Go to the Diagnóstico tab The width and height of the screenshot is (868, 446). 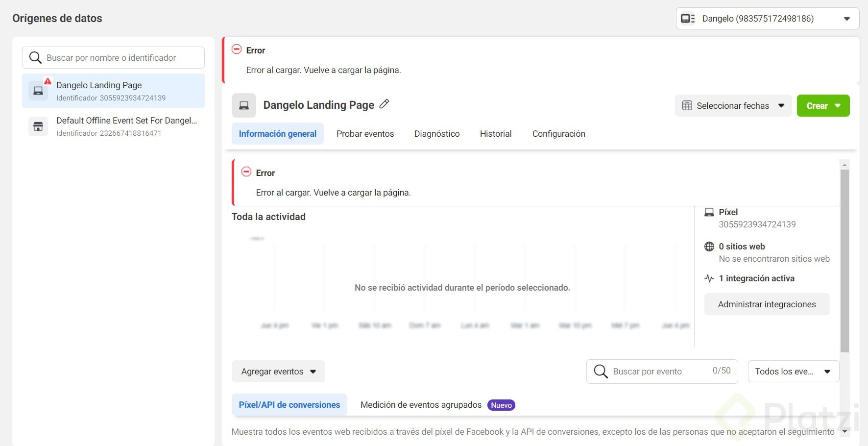click(x=437, y=134)
